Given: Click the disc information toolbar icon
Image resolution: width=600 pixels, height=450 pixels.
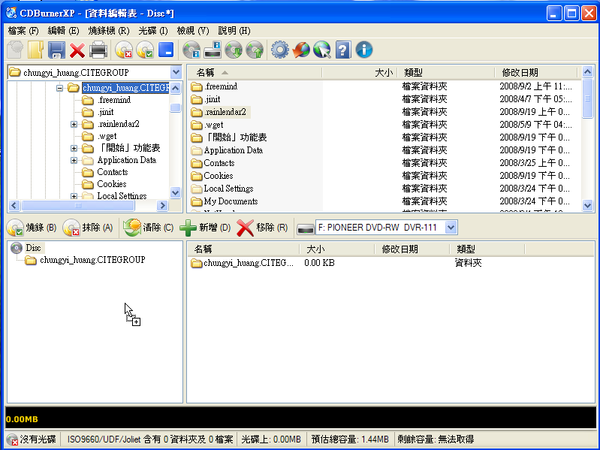Looking at the screenshot, I should click(x=191, y=50).
